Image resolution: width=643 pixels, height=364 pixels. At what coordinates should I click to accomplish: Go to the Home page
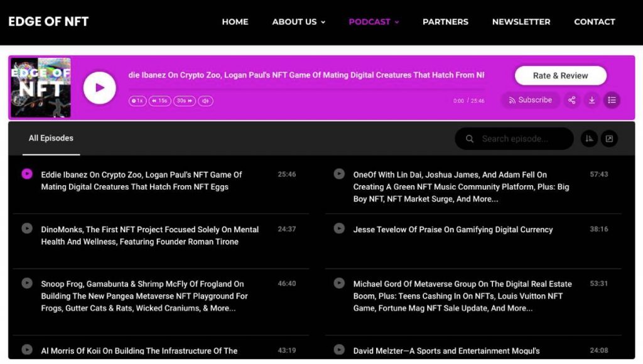tap(235, 22)
